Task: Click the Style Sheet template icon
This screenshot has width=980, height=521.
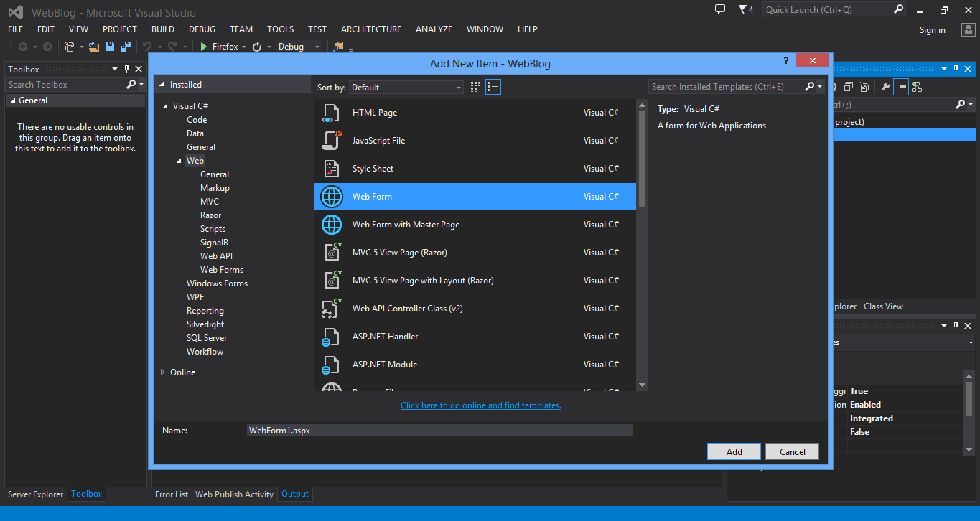Action: coord(331,169)
